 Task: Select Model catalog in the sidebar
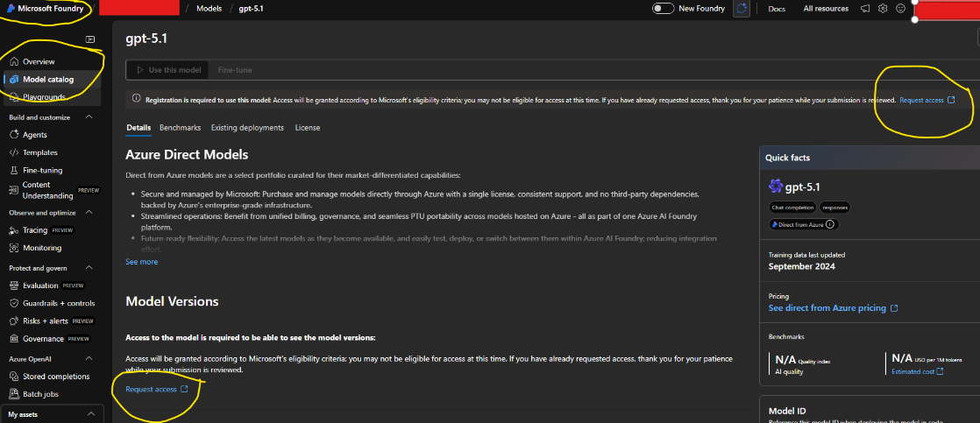point(50,80)
